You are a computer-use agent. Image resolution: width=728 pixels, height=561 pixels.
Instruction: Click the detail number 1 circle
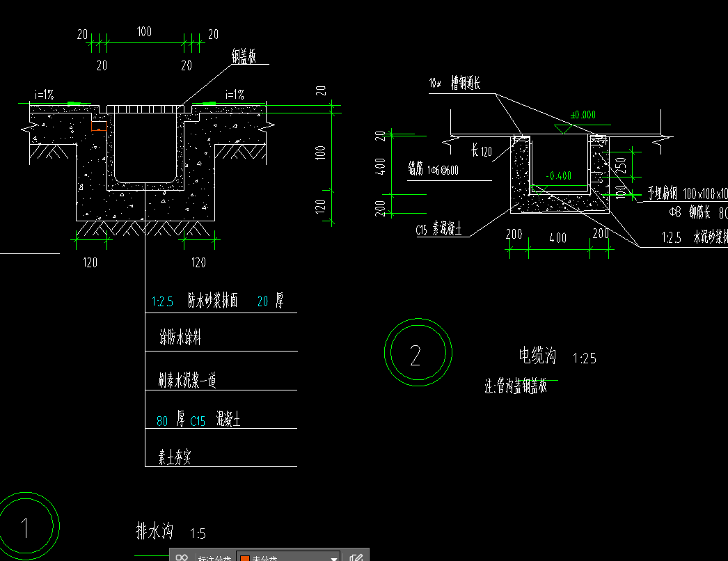pos(25,527)
